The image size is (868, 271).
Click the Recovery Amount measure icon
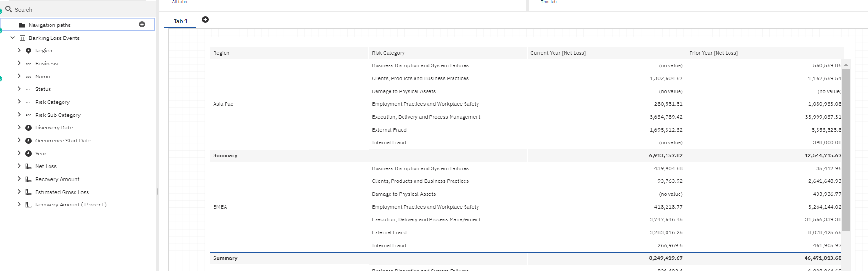[28, 179]
